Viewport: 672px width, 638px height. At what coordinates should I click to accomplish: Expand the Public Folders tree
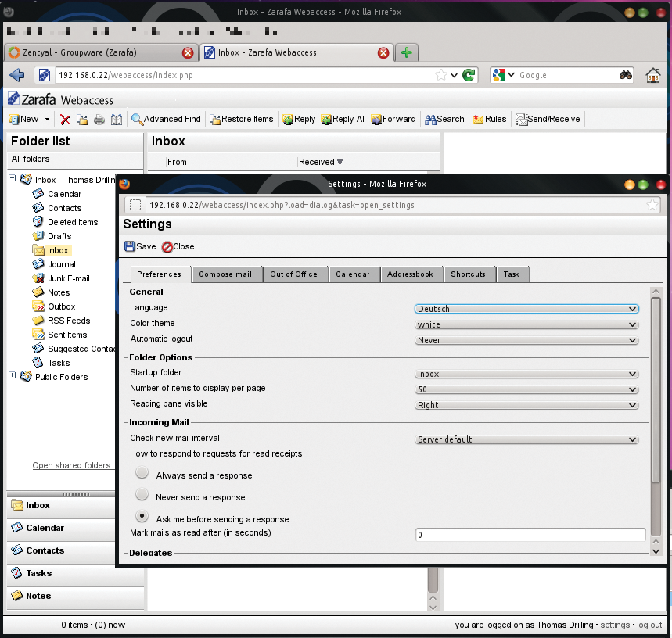(x=12, y=376)
